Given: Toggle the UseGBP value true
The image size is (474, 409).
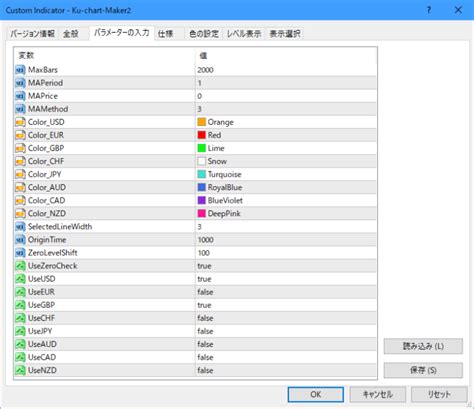Looking at the screenshot, I should click(x=286, y=305).
